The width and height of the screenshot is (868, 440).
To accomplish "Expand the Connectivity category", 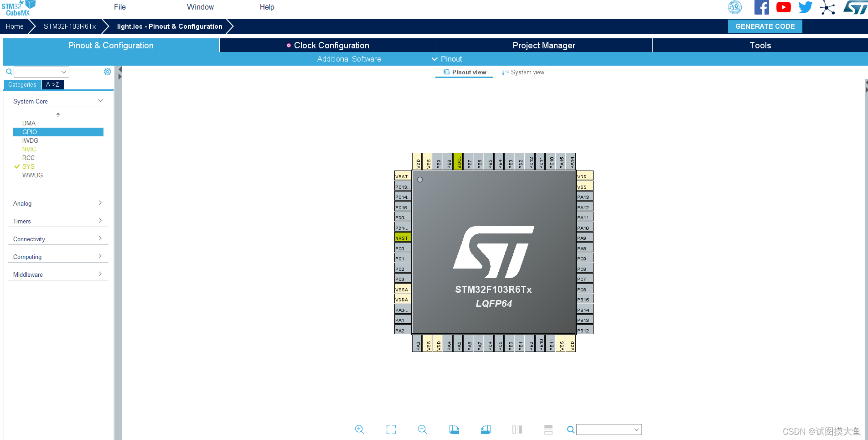I will (58, 239).
